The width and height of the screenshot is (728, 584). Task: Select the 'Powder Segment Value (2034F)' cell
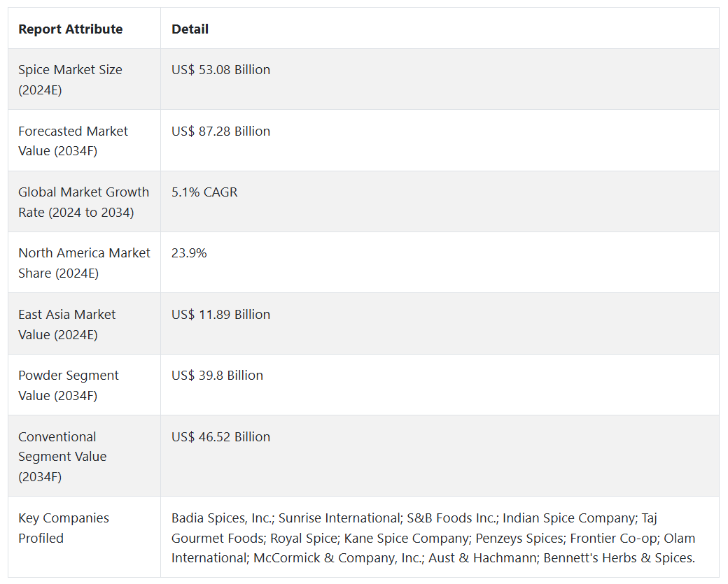(69, 385)
